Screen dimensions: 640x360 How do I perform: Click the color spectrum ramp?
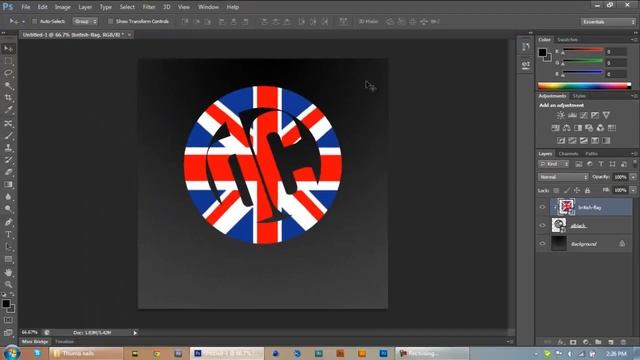(x=584, y=86)
